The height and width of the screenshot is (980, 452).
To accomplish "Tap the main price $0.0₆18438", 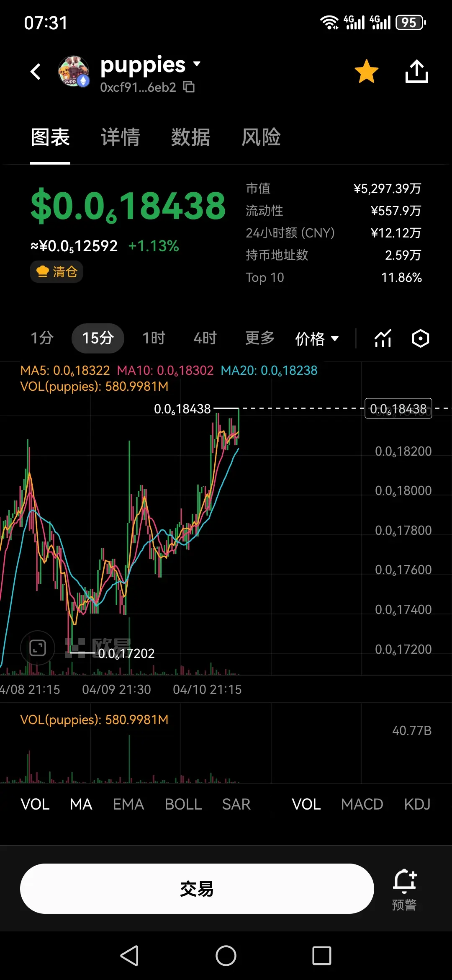I will pyautogui.click(x=128, y=206).
